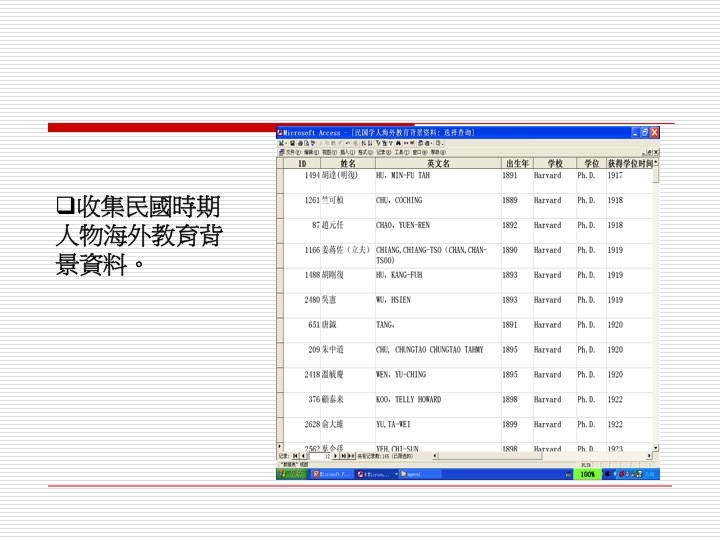Click the Undo icon in the toolbar
Screen dimensions: 720x540
pyautogui.click(x=347, y=143)
